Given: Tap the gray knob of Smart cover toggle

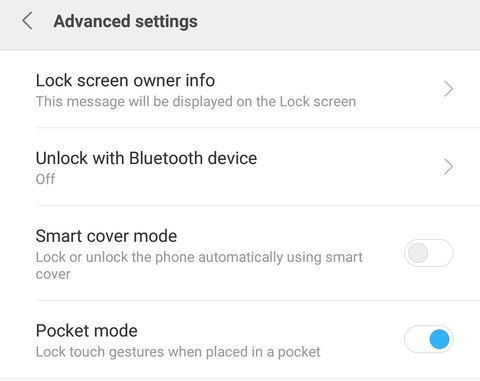Looking at the screenshot, I should (418, 253).
